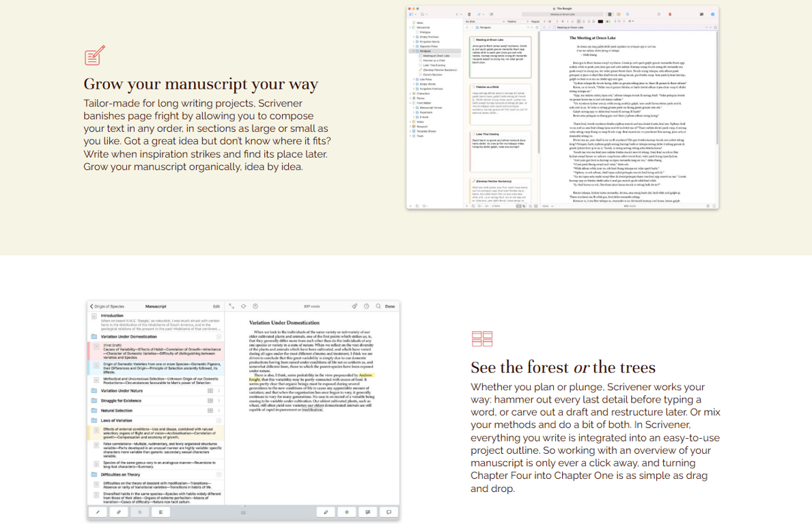This screenshot has width=812, height=524.
Task: Expand the Research folder in the binder
Action: click(410, 126)
